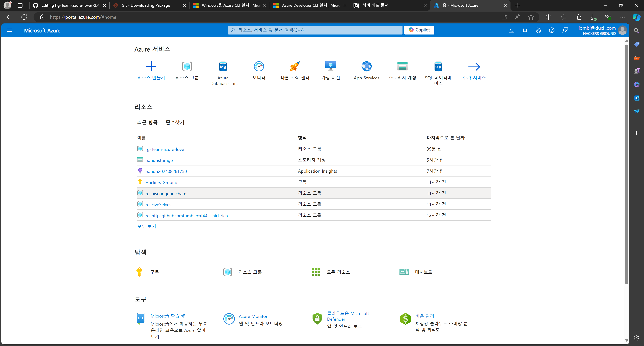
Task: Open the Create a resource (리소스 만들기) plus icon
Action: tap(151, 66)
